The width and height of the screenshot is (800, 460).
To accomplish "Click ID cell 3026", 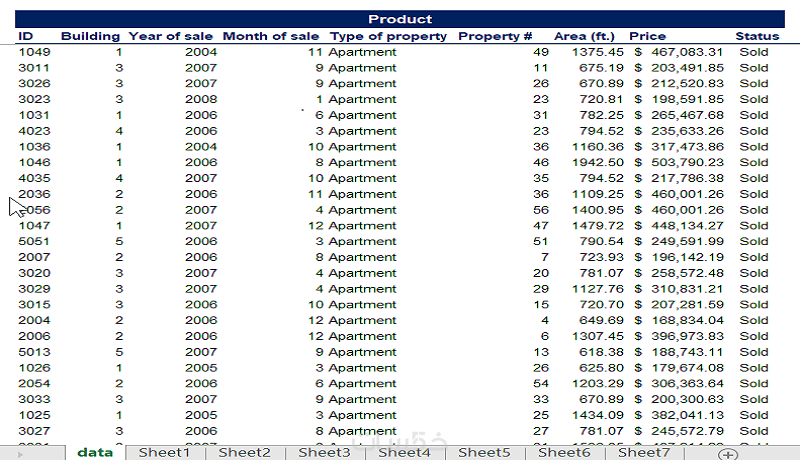I will (x=34, y=84).
